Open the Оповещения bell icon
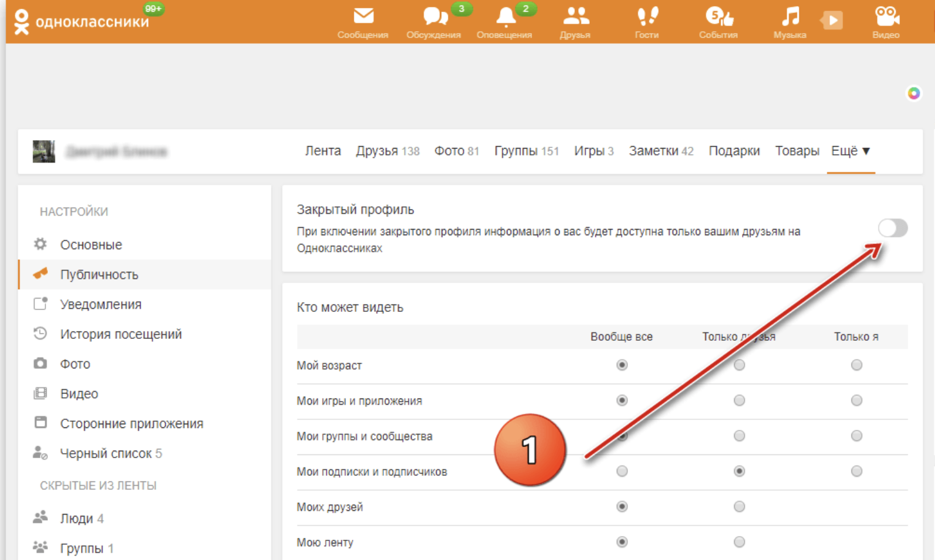This screenshot has height=560, width=935. [x=506, y=17]
